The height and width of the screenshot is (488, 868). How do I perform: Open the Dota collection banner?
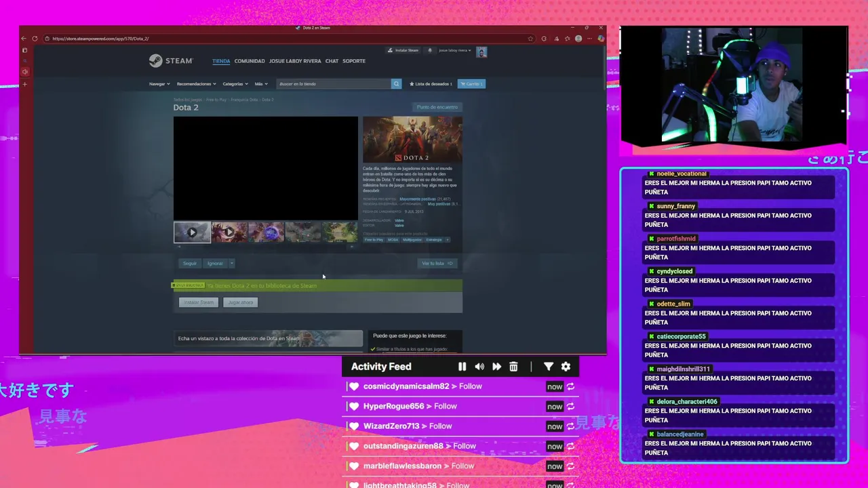[x=269, y=338]
